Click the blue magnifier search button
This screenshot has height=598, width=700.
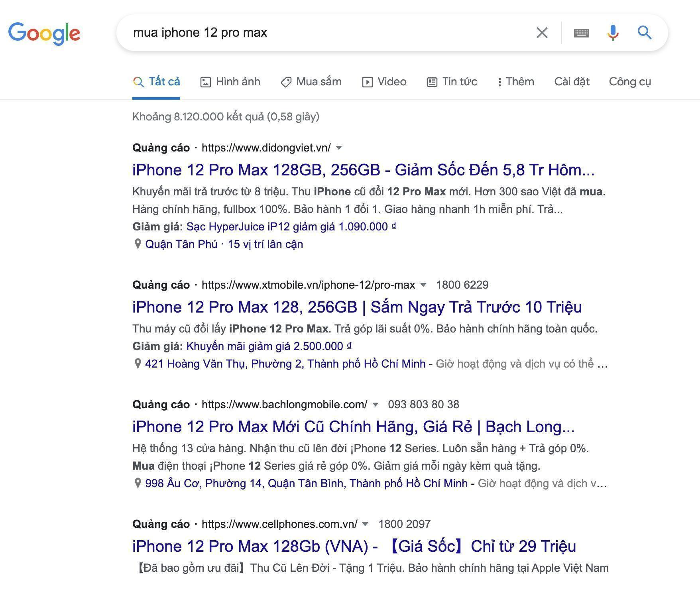[645, 33]
